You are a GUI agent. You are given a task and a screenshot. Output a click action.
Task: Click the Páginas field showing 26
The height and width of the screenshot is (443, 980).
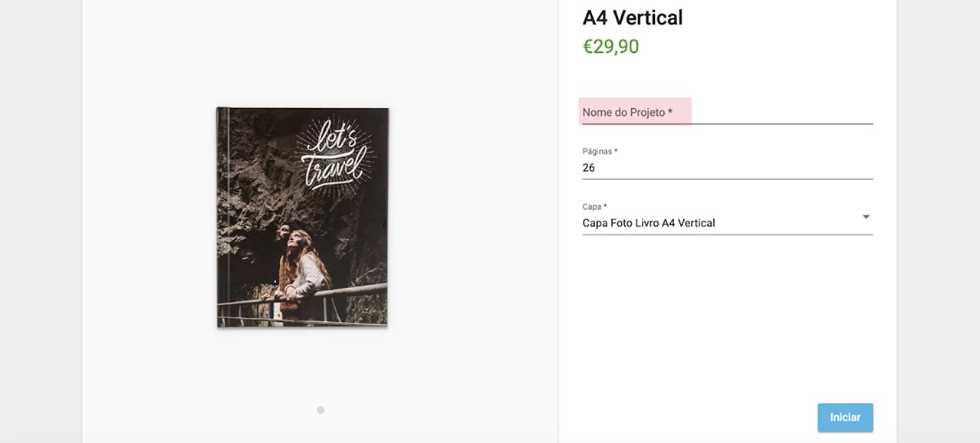[726, 168]
